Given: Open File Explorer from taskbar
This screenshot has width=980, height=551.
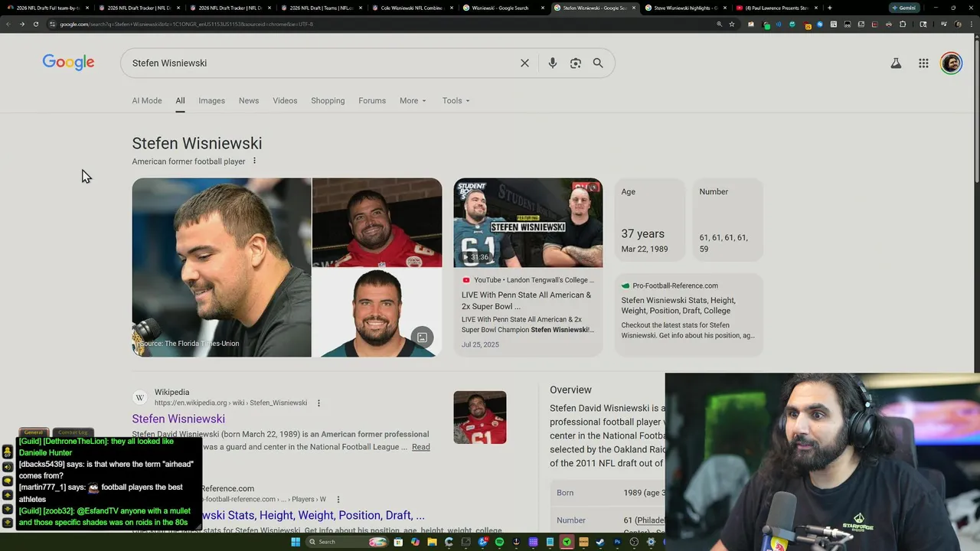Looking at the screenshot, I should tap(432, 542).
